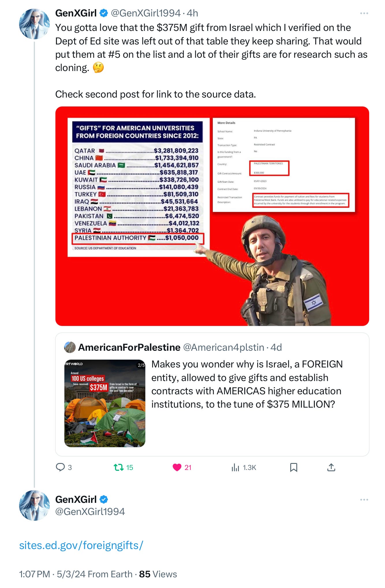Image resolution: width=385 pixels, height=588 pixels.
Task: Open quoted post by AmericanForPalestine
Action: click(x=212, y=394)
